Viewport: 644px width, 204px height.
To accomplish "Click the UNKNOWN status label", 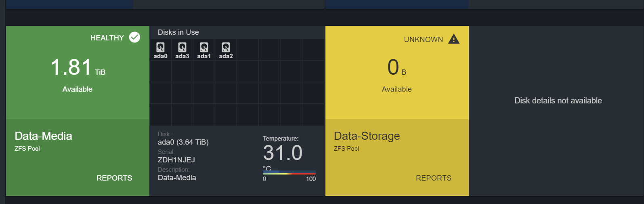I will click(x=424, y=40).
